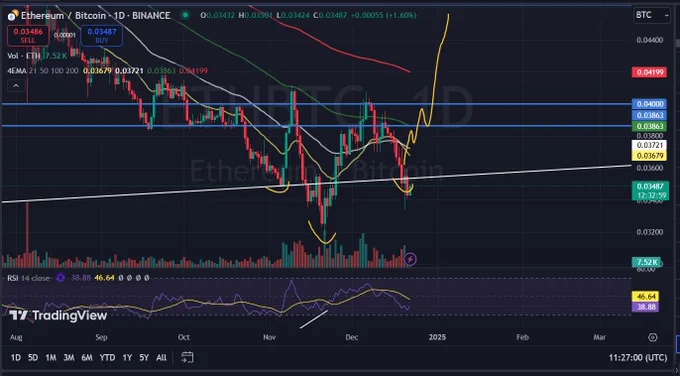
Task: Click the 0.04400 price scale label
Action: 650,40
